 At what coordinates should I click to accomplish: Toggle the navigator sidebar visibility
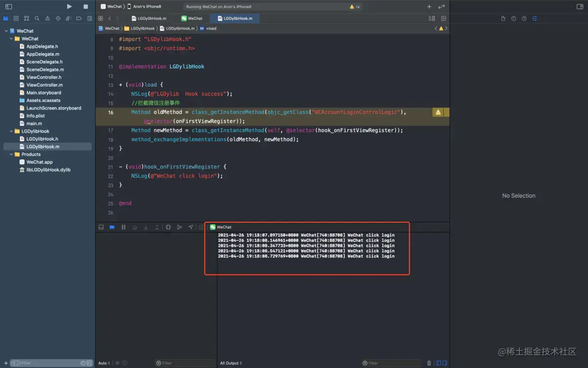point(8,7)
